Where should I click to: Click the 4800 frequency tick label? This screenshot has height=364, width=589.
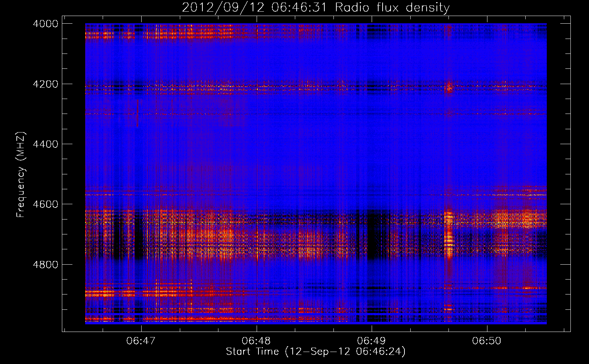[x=46, y=265]
